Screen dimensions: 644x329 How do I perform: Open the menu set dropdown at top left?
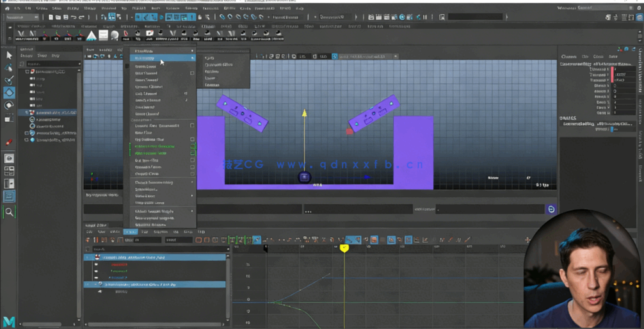(x=22, y=17)
